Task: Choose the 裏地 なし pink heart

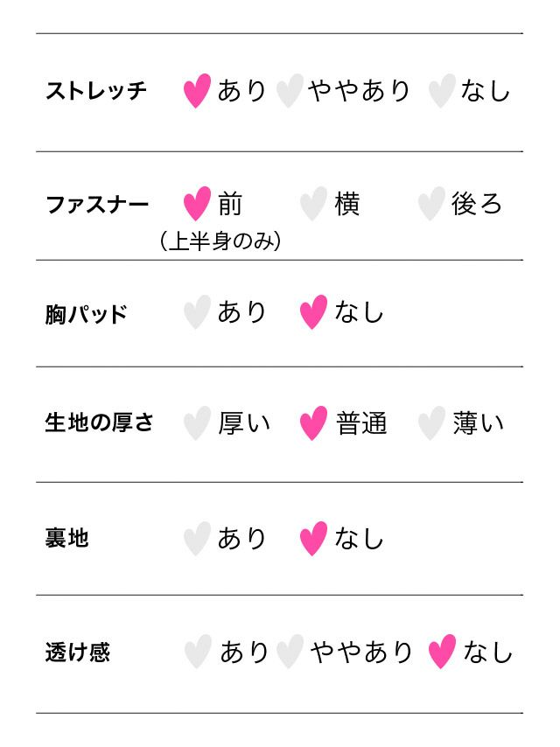Action: (x=313, y=538)
